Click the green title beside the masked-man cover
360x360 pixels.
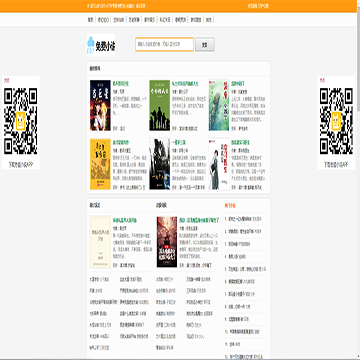(240, 142)
